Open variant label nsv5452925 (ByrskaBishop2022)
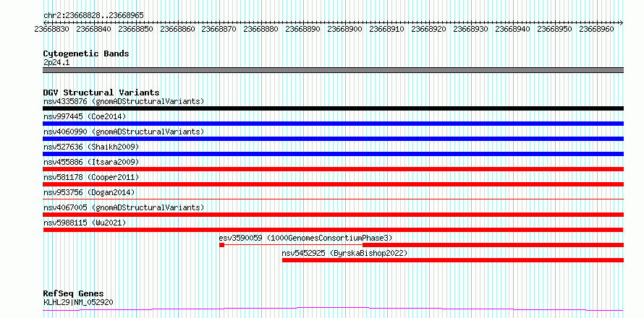The image size is (644, 318). point(344,253)
